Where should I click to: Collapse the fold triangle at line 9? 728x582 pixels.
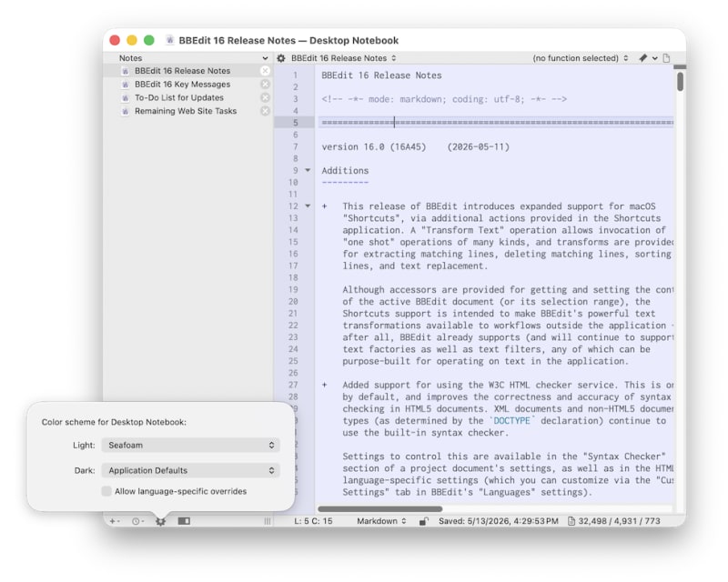[x=308, y=170]
